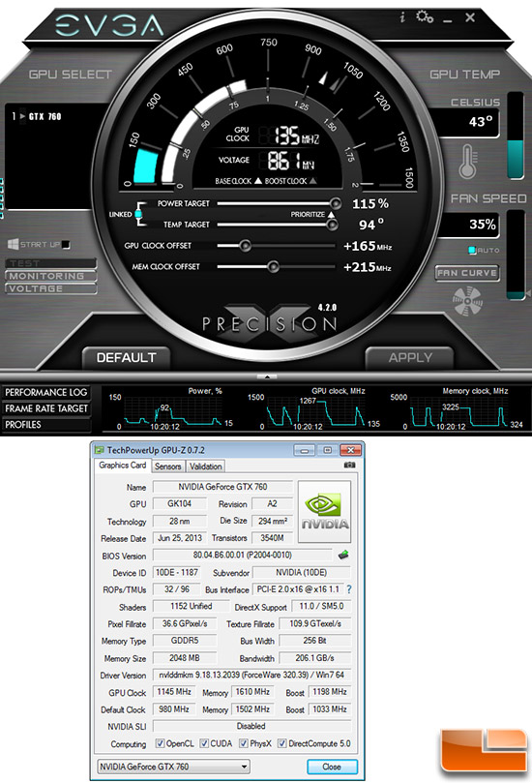This screenshot has width=532, height=783.
Task: Open the Monitoring panel button
Action: point(51,276)
